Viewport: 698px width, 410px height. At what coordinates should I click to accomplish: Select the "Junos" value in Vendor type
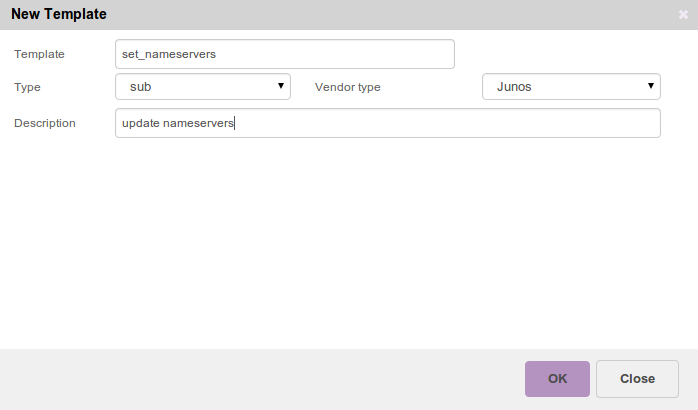tap(514, 87)
